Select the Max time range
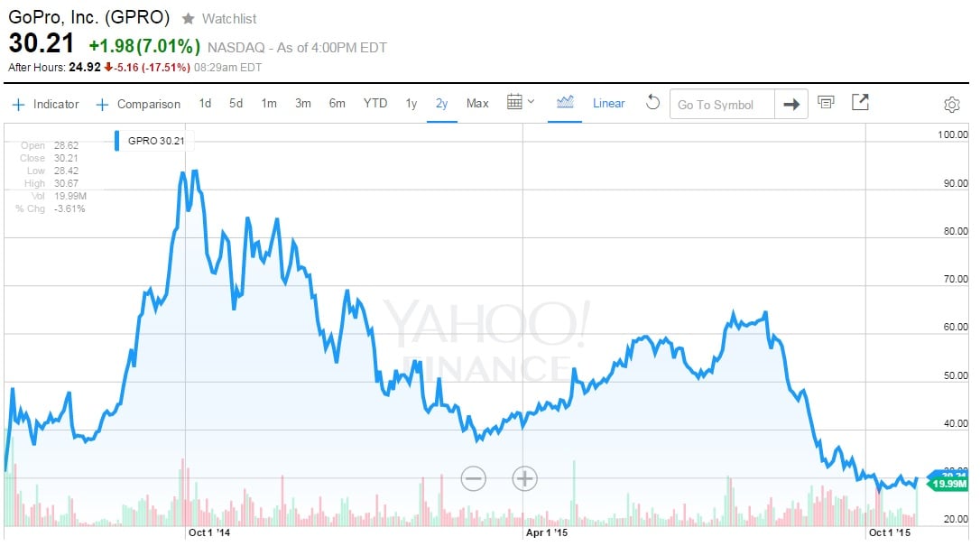This screenshot has width=980, height=546. [477, 104]
